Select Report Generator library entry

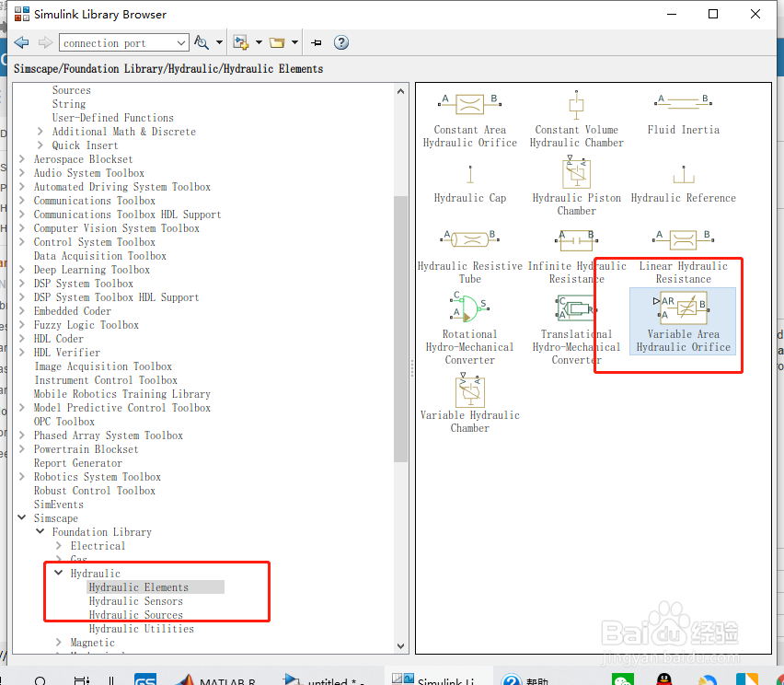click(x=77, y=463)
